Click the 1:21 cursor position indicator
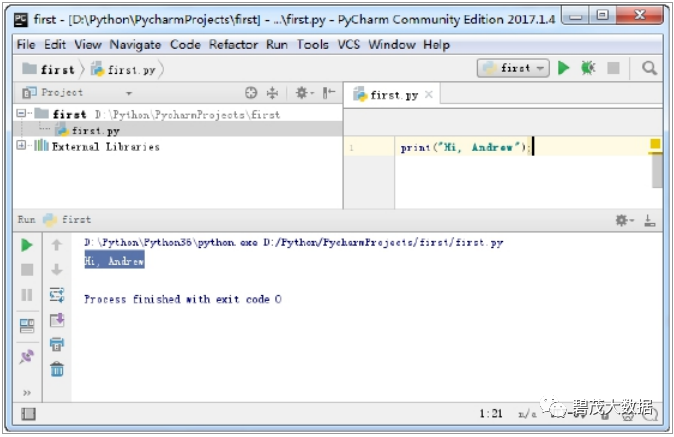674x437 pixels. click(491, 413)
